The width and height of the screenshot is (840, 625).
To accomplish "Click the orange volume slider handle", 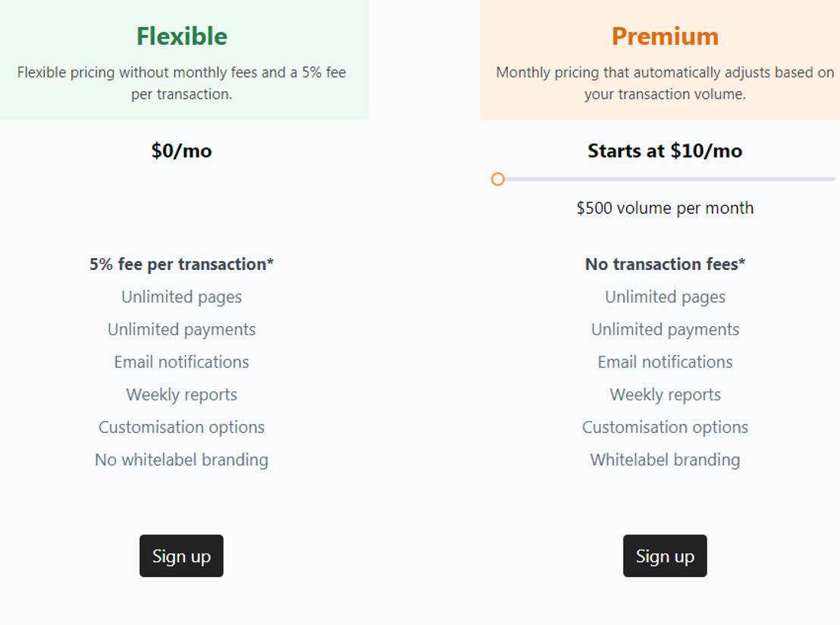I will point(497,179).
